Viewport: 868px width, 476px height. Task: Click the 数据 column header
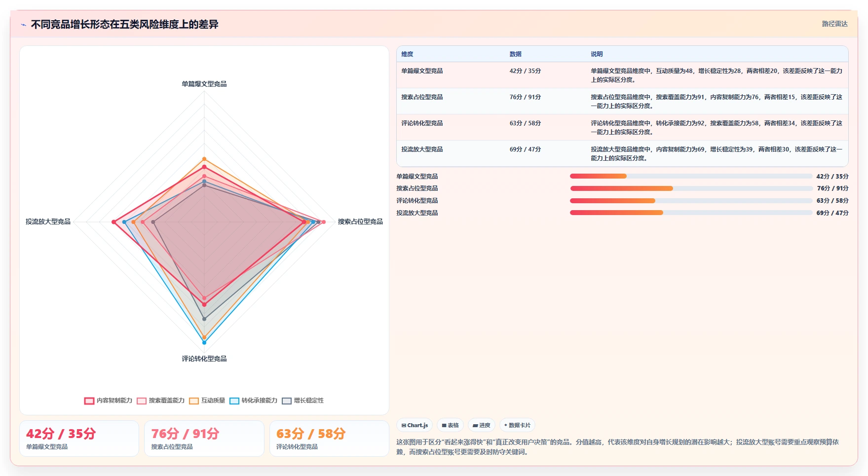click(x=516, y=54)
